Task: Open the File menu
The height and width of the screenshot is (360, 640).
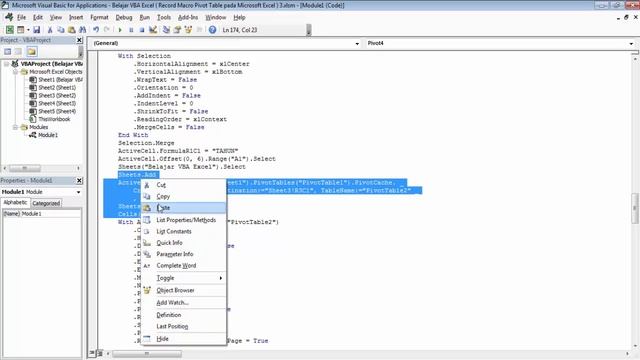Action: click(21, 18)
